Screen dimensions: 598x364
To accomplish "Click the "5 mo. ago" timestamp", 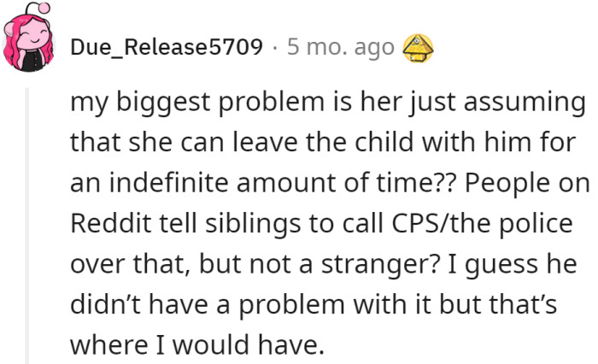I will click(x=341, y=46).
